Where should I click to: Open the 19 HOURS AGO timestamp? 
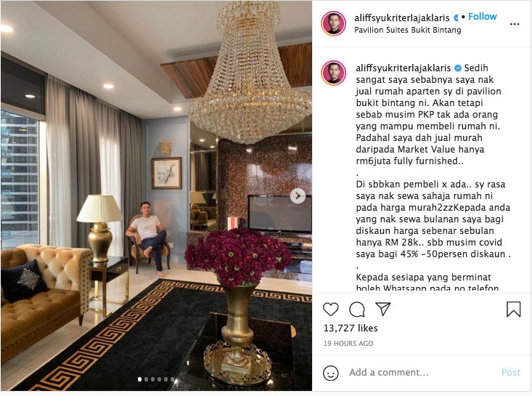348,344
